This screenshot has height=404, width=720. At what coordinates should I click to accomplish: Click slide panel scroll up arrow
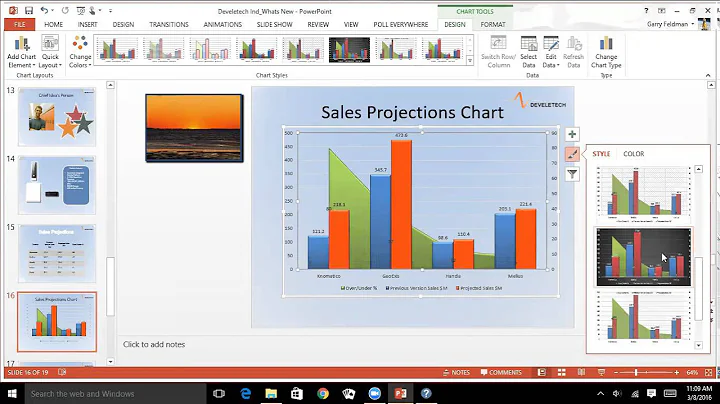coord(110,85)
